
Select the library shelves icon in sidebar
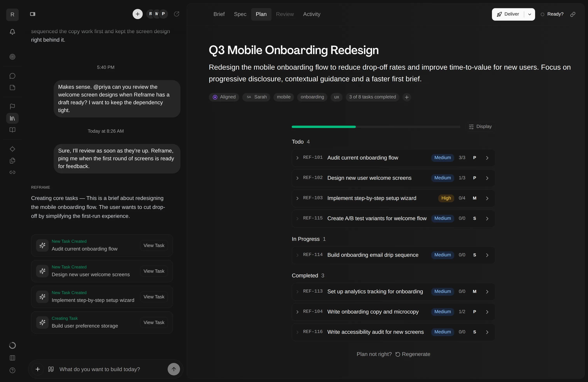(12, 118)
